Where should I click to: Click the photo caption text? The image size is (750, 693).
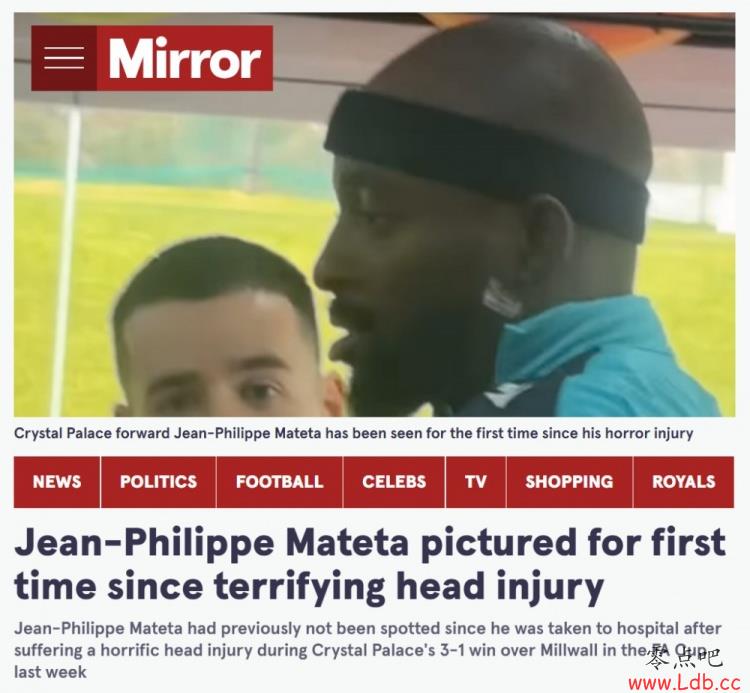point(353,433)
